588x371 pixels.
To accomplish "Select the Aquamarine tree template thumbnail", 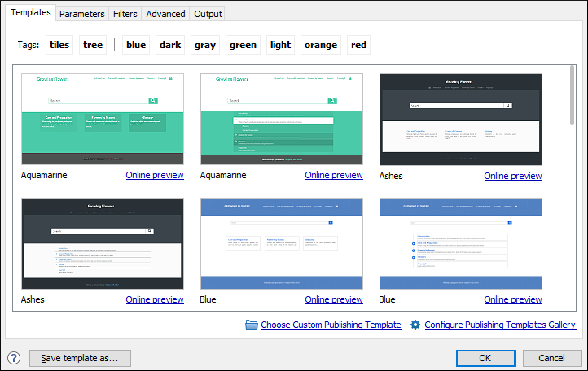I will point(282,119).
